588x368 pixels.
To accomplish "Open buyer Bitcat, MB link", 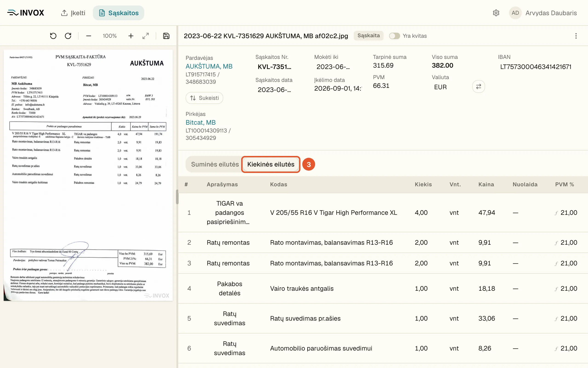I will [201, 122].
